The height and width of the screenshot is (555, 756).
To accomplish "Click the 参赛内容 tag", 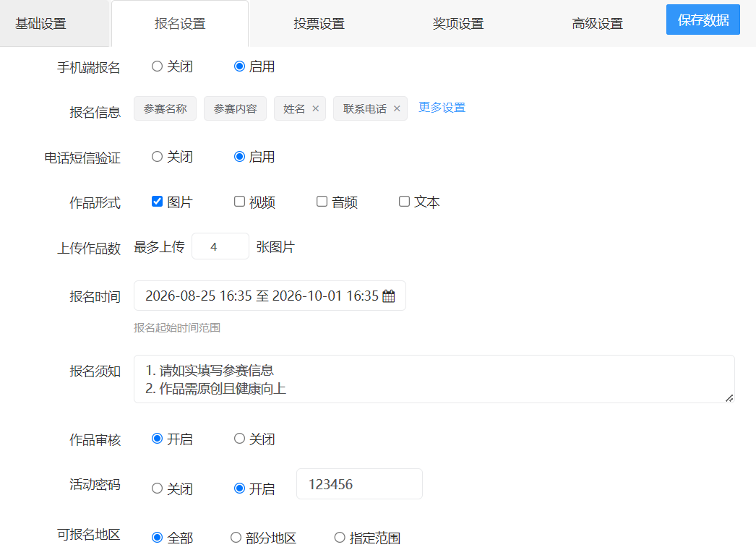I will pos(236,108).
